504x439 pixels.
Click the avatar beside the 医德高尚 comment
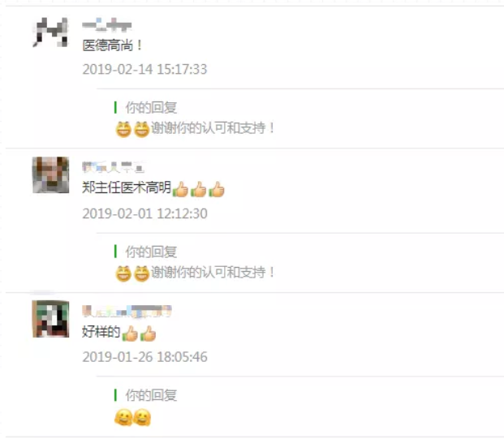point(51,32)
